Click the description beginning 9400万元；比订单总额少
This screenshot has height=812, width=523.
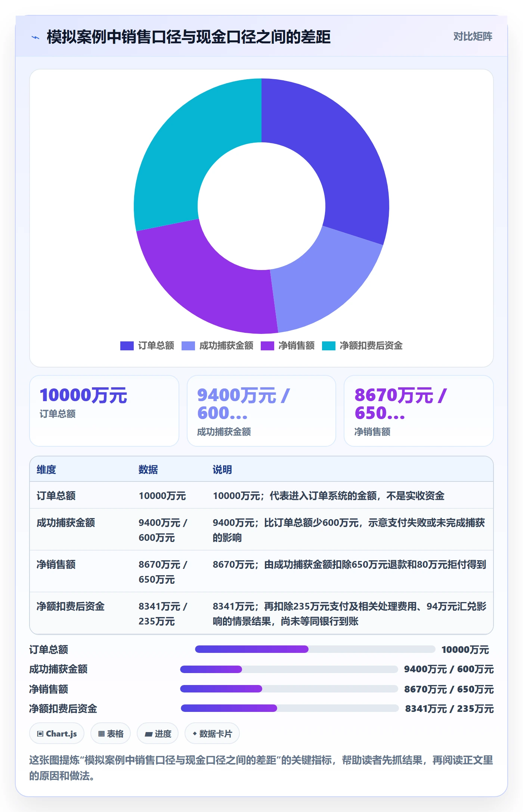tap(349, 530)
